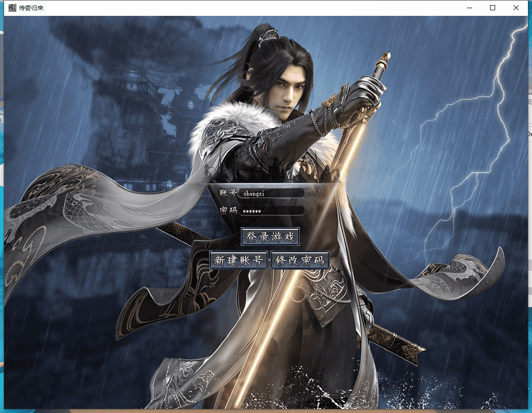Image resolution: width=532 pixels, height=413 pixels.
Task: Click the 传奇归来 app icon in title bar
Action: [x=12, y=8]
